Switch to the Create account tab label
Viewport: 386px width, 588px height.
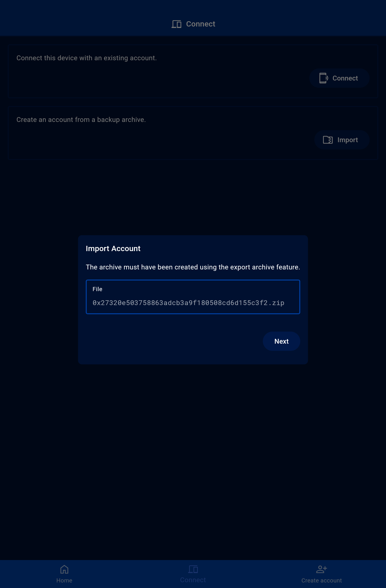pos(321,580)
